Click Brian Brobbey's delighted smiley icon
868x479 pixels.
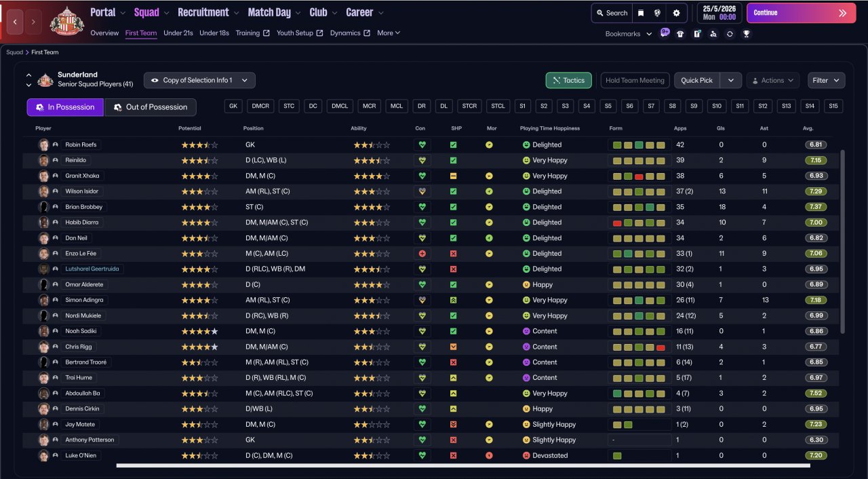pos(526,207)
